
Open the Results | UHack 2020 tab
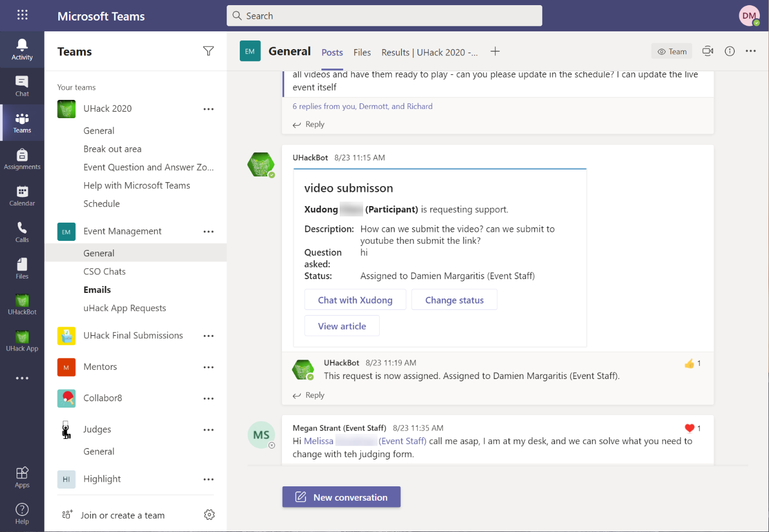coord(429,53)
